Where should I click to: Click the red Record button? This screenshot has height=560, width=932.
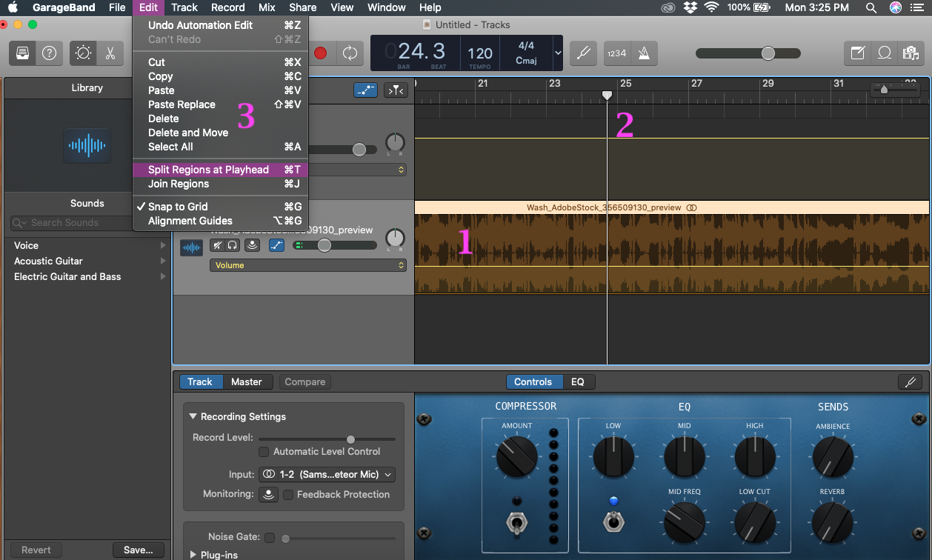coord(320,53)
